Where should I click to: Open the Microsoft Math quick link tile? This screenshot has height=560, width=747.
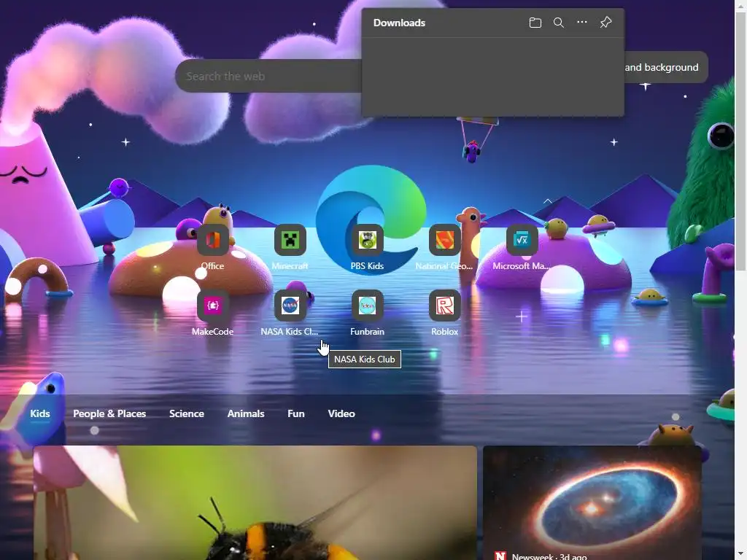pyautogui.click(x=521, y=248)
